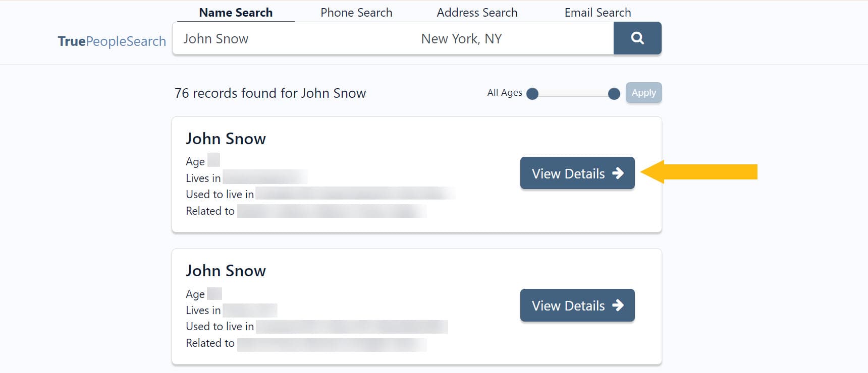This screenshot has width=868, height=373.
Task: Click the second John Snow result heading
Action: click(x=226, y=270)
